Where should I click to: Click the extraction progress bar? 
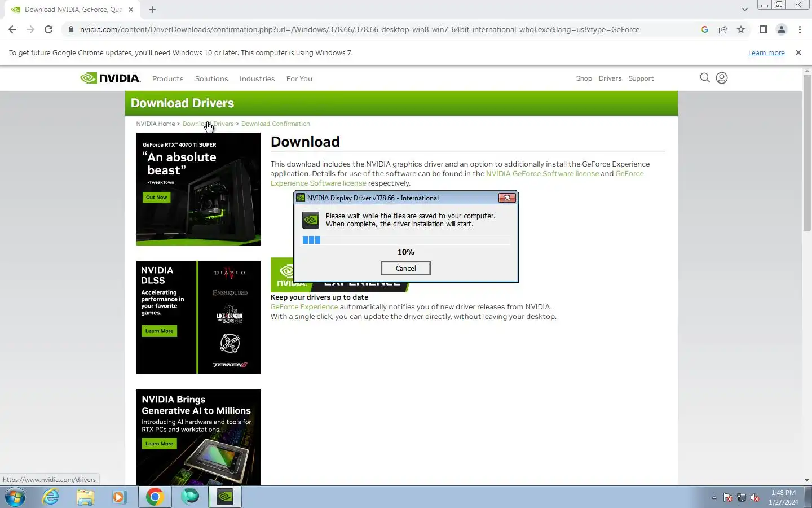click(405, 240)
